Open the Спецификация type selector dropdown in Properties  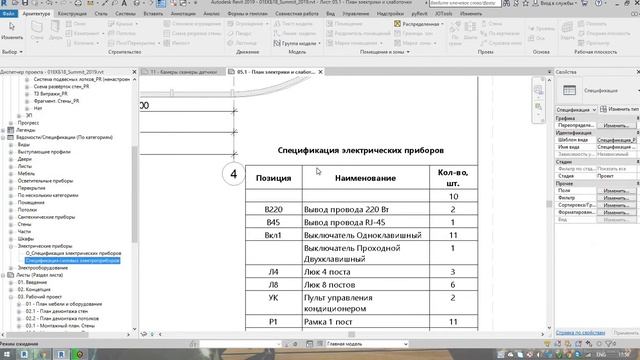pos(576,109)
